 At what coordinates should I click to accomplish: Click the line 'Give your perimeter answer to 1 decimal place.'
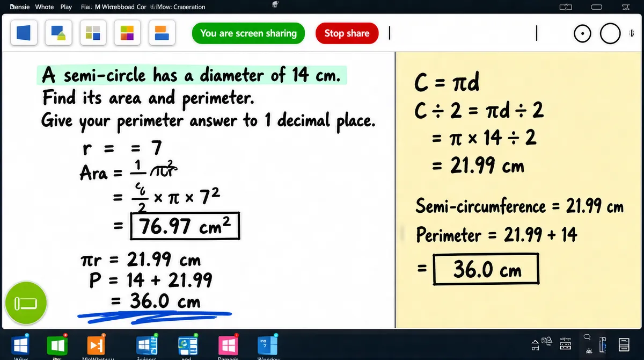[x=207, y=121]
